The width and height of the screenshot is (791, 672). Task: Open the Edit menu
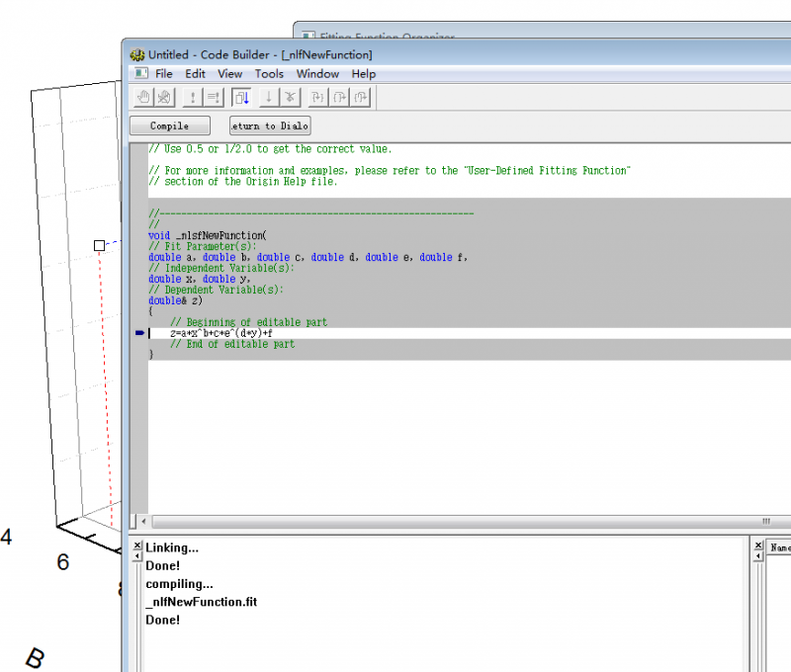click(x=196, y=74)
